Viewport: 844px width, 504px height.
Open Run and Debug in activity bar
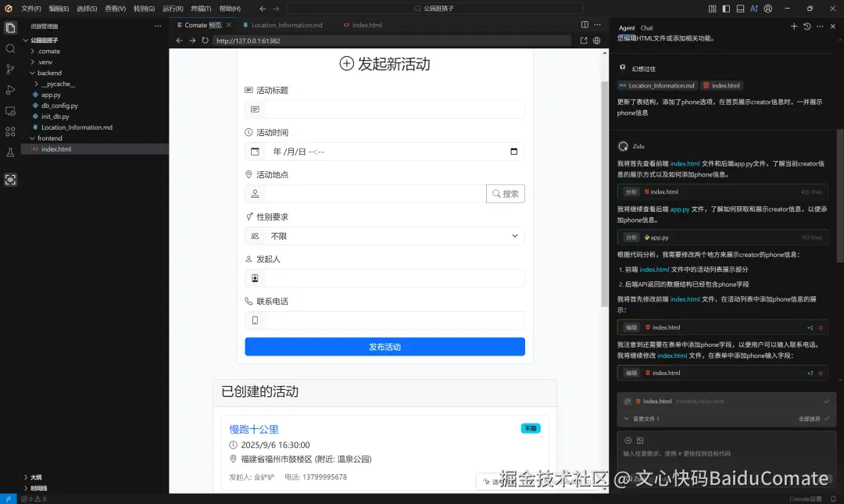coord(10,90)
